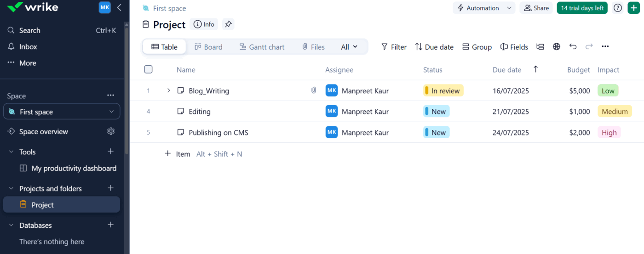Image resolution: width=644 pixels, height=254 pixels.
Task: Collapse Projects and folders section
Action: coord(11,189)
